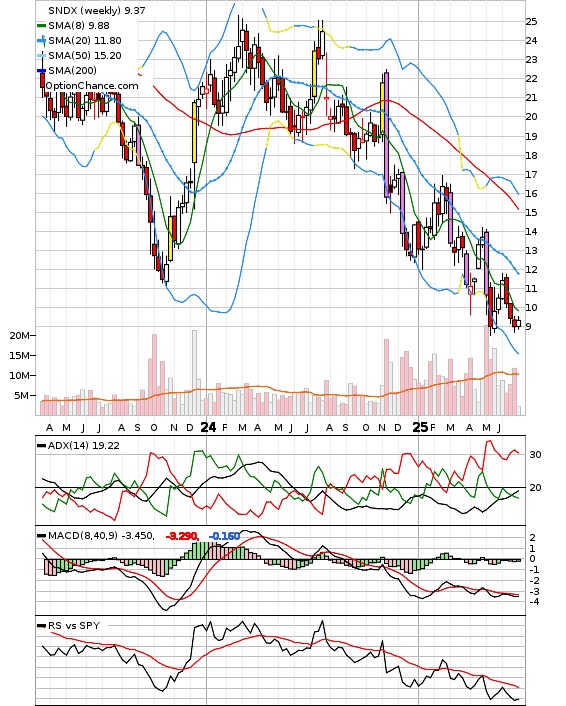The image size is (566, 706).
Task: Select the bold 25 year marker
Action: [420, 427]
